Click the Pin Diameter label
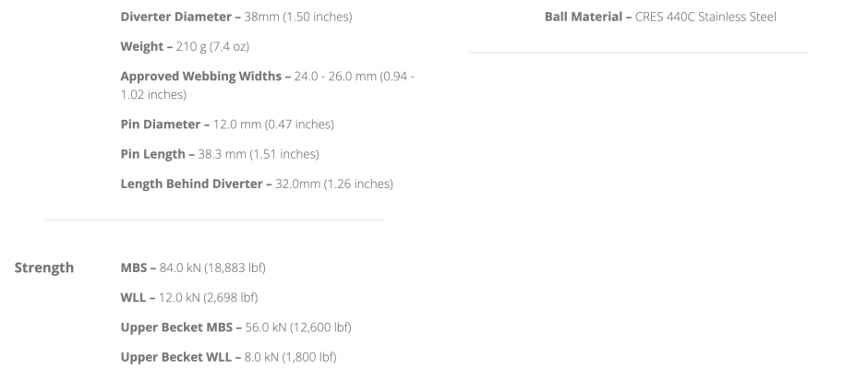 tap(160, 124)
